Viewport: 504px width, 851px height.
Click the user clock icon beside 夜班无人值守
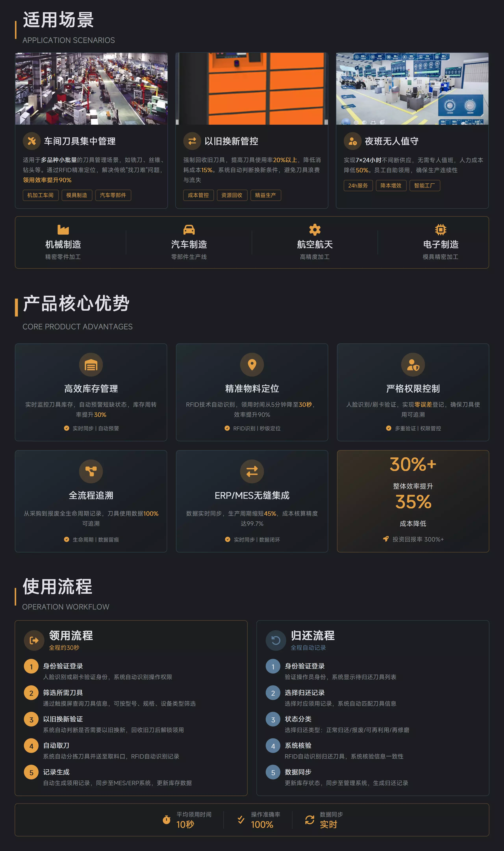pyautogui.click(x=353, y=141)
